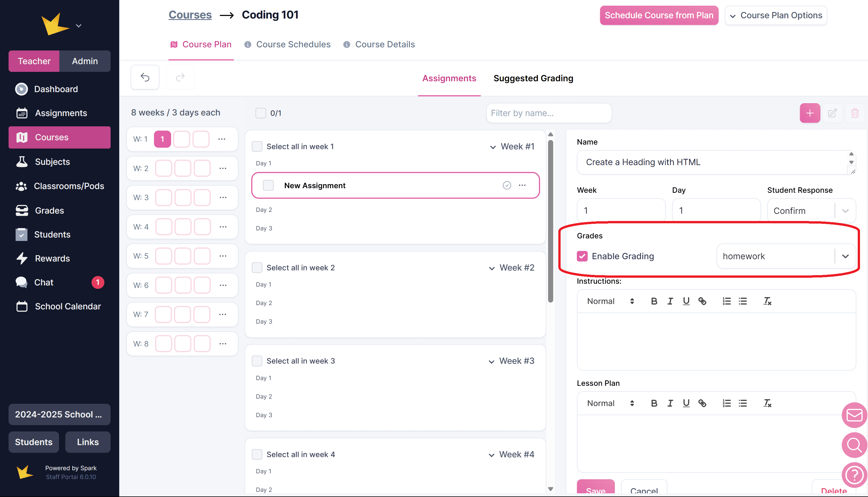Open the Rewards page from the sidebar
Screen dimensions: 868x497
point(52,258)
